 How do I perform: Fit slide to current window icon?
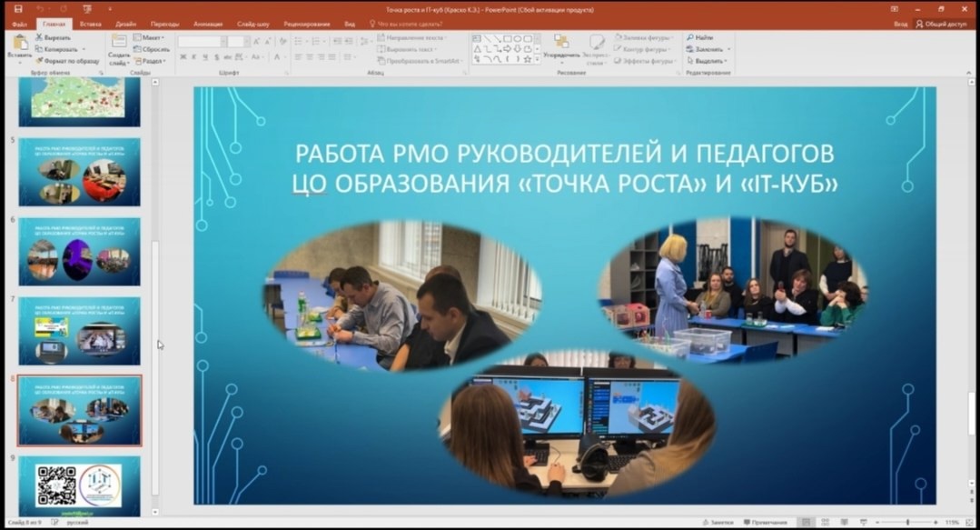tap(971, 522)
